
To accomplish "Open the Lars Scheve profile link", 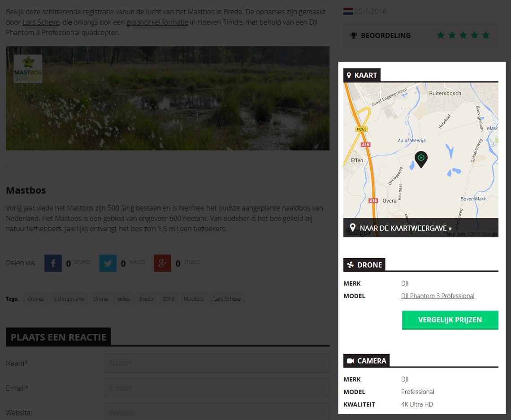I will [40, 22].
